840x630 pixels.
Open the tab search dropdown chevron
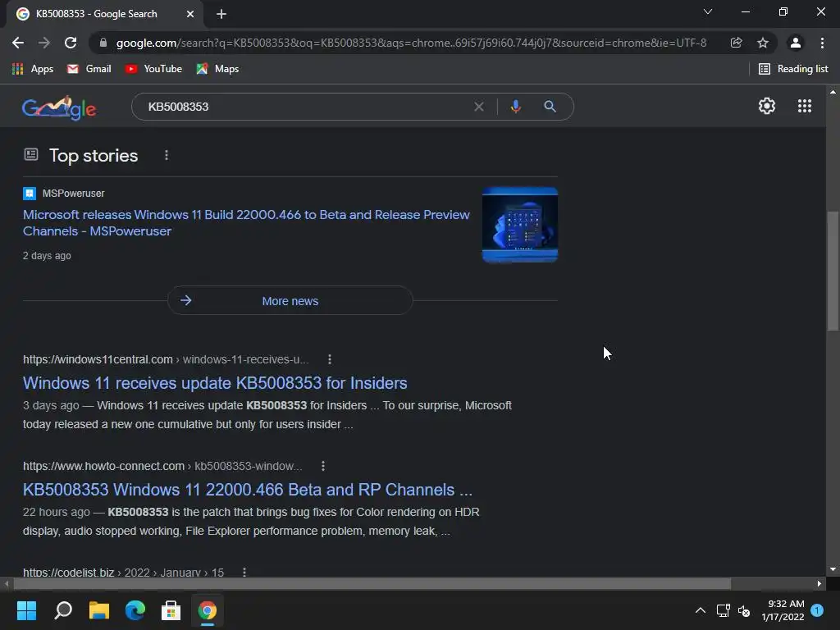pyautogui.click(x=708, y=11)
